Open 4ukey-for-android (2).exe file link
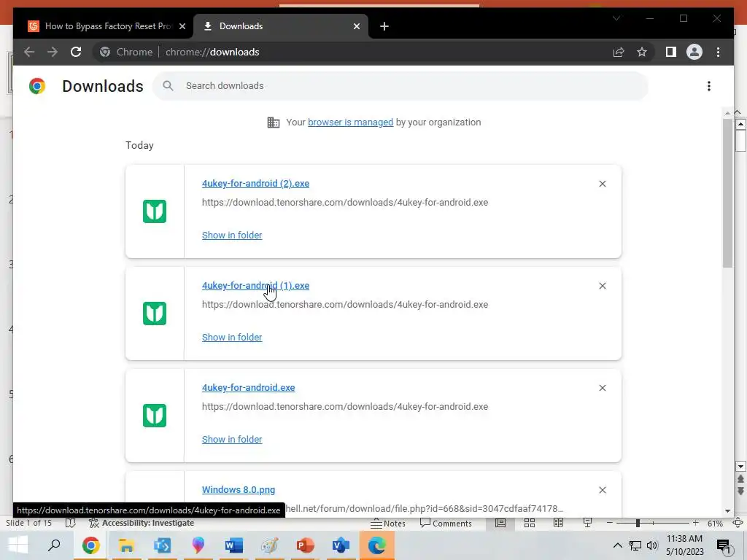 (x=255, y=183)
